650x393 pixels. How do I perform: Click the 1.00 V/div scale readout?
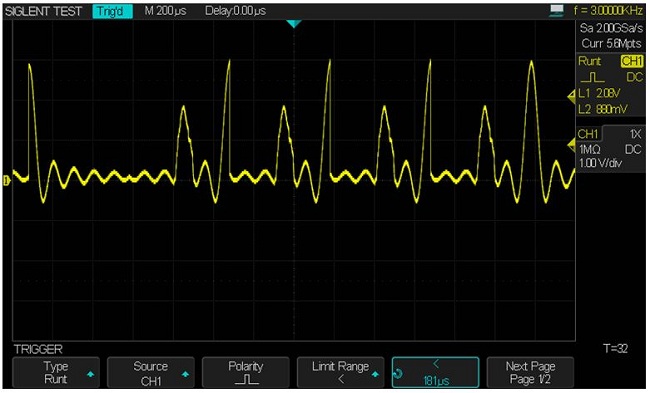pyautogui.click(x=600, y=163)
